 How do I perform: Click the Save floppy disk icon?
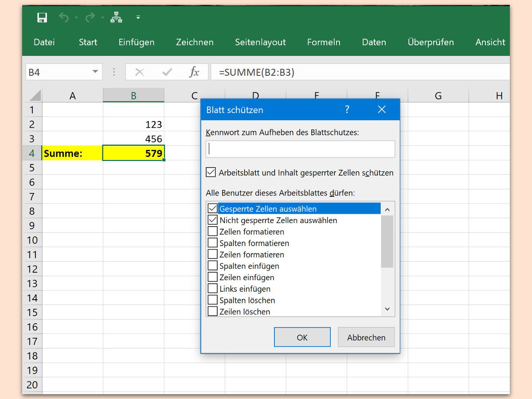point(42,18)
